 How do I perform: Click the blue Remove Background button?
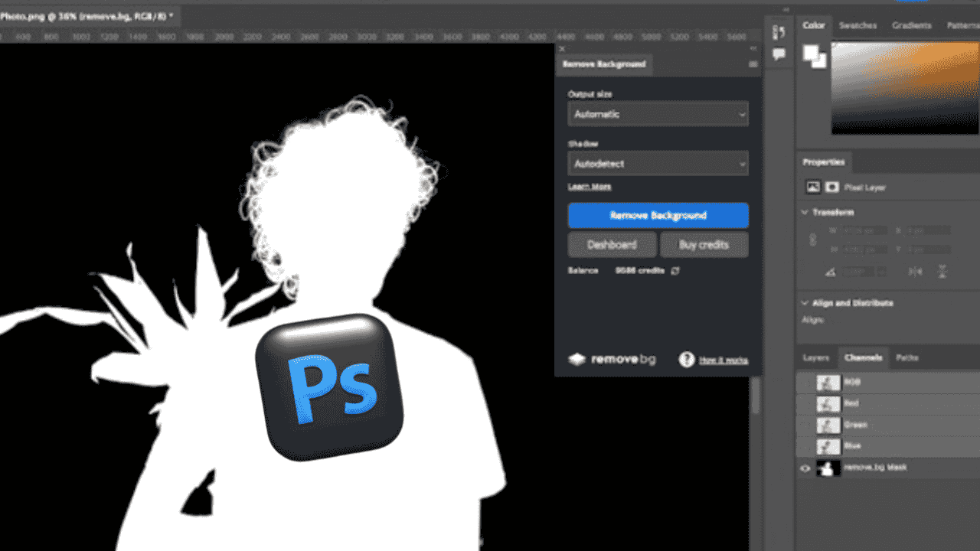658,216
